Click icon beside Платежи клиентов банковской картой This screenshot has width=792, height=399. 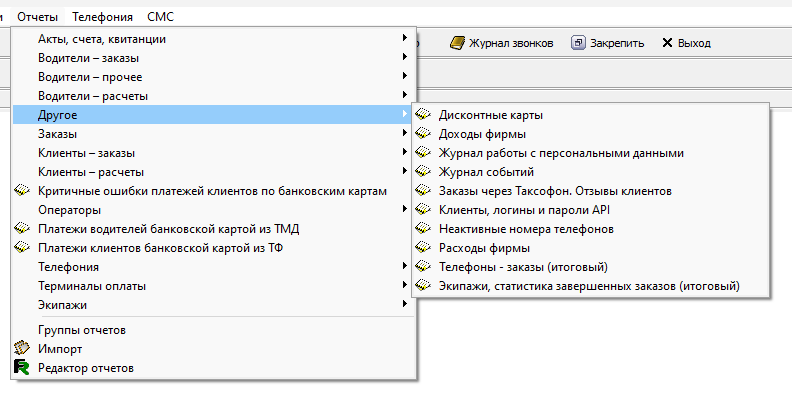[x=22, y=247]
